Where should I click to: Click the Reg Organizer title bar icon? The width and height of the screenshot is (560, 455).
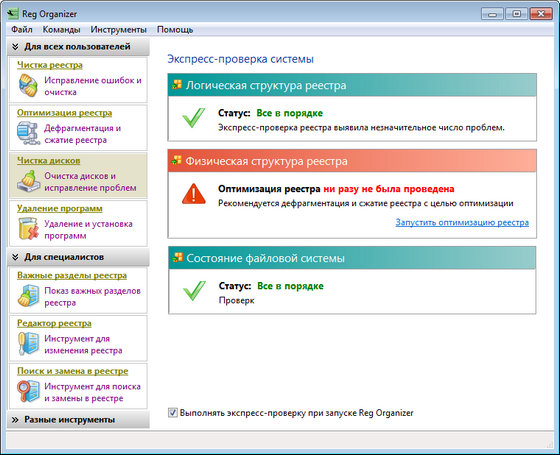pos(12,14)
